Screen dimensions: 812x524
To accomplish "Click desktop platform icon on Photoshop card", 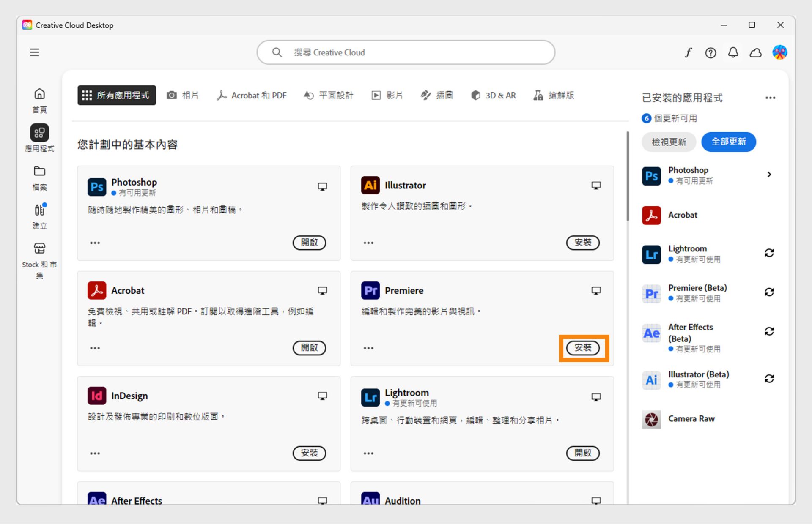I will [323, 187].
